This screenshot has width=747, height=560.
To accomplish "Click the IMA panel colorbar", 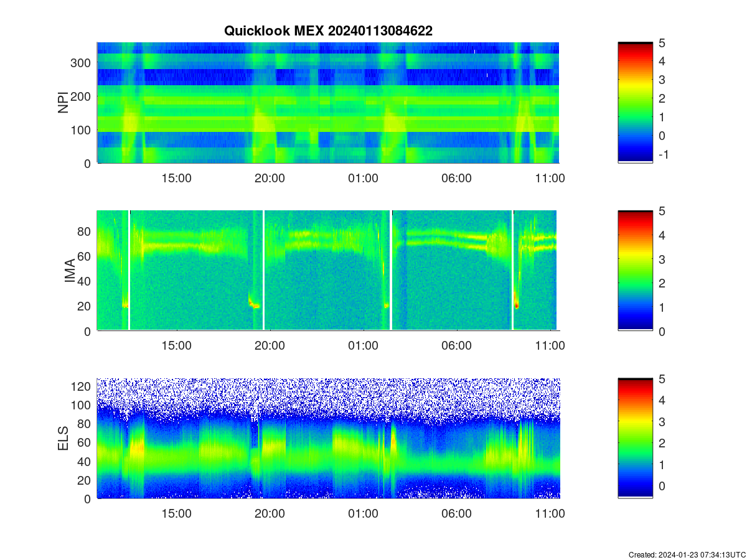I will point(636,271).
